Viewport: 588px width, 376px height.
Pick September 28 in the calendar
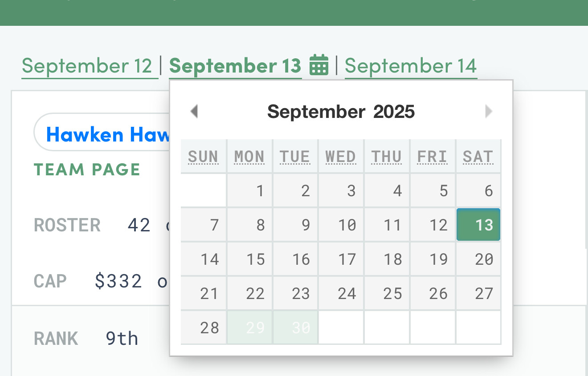click(x=204, y=328)
